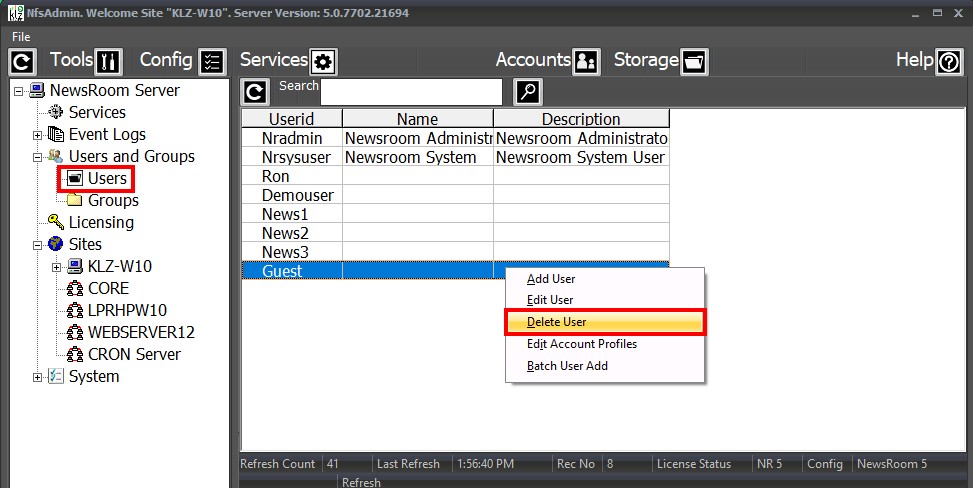Click the Licensing tree label
This screenshot has width=973, height=488.
click(x=101, y=222)
